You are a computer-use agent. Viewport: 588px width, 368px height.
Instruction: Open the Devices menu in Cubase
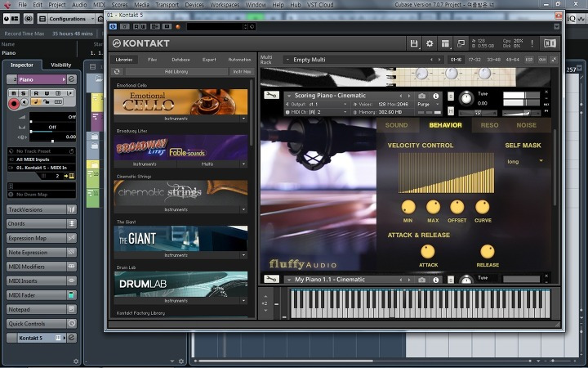click(x=194, y=5)
